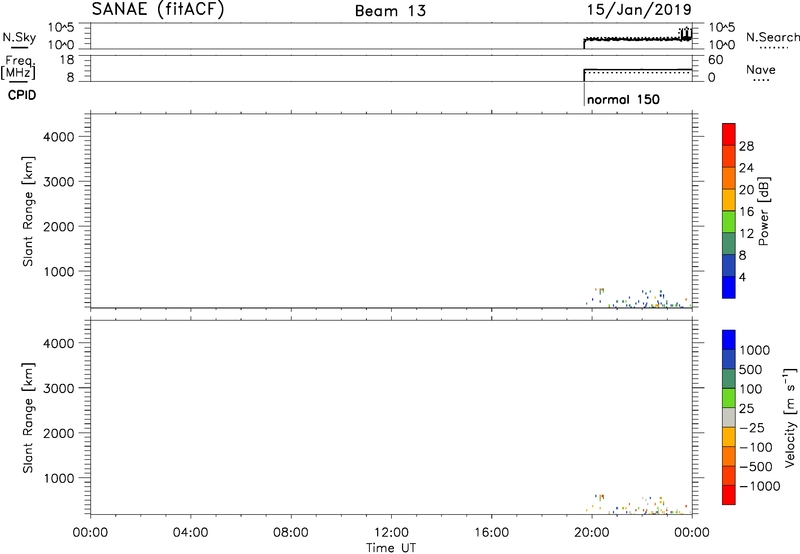This screenshot has height=554, width=800.
Task: Click the 18 tick on frequency axis
Action: coord(67,60)
